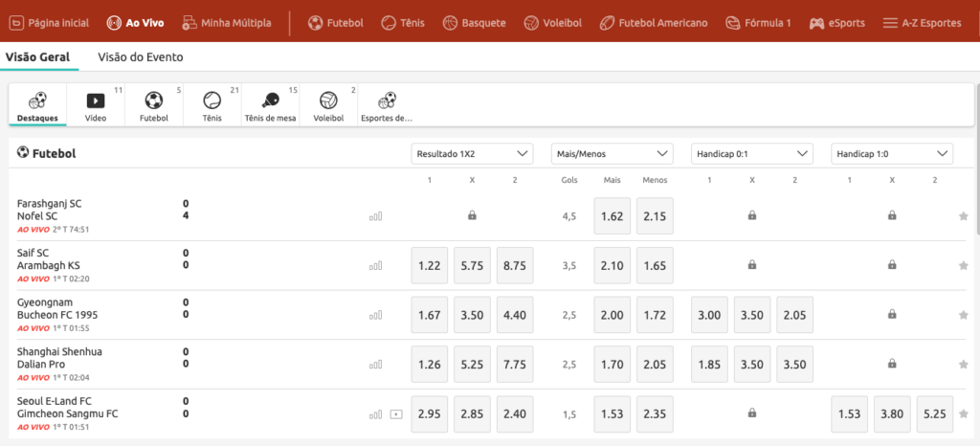Open the Gyeongnam vs Bucheon FC 1995 match
Screen dimensions: 980x446
(x=57, y=308)
